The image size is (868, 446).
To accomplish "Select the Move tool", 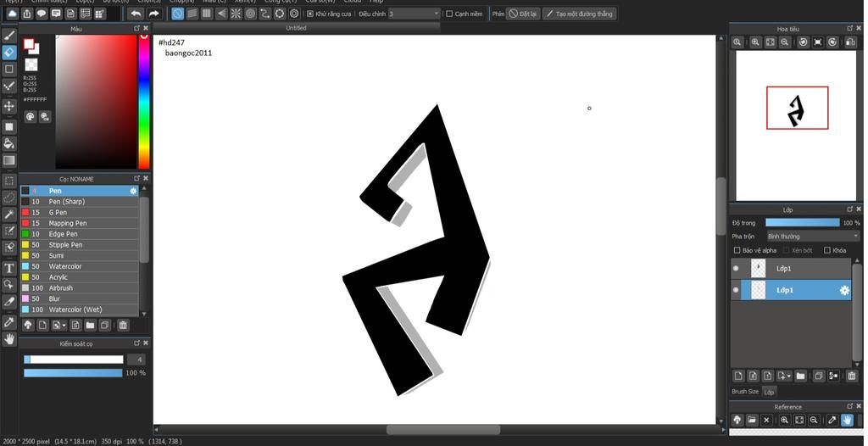I will 9,106.
